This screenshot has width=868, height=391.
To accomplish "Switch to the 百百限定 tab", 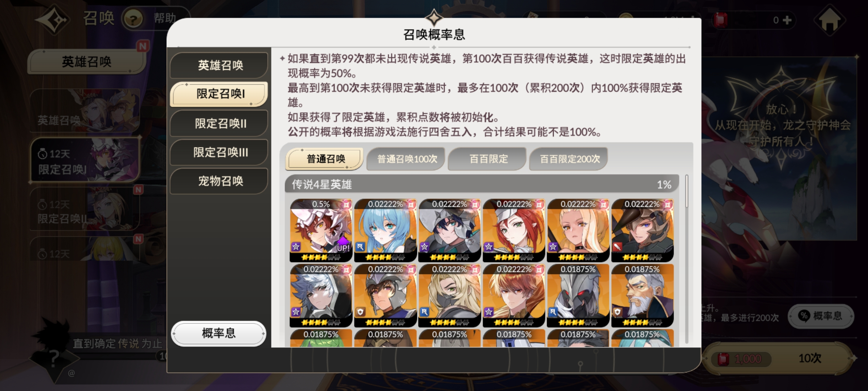I will click(x=488, y=159).
